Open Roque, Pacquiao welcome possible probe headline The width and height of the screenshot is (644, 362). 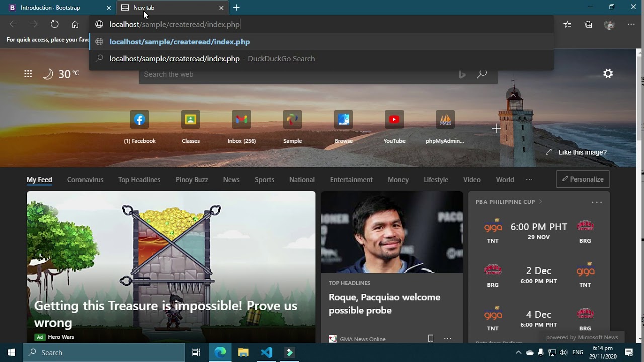click(x=384, y=304)
